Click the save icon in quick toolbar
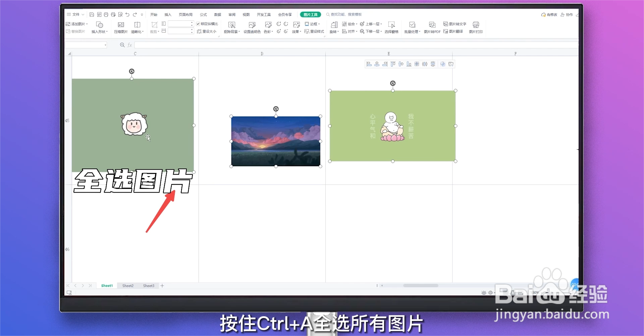644x336 pixels. pyautogui.click(x=92, y=14)
